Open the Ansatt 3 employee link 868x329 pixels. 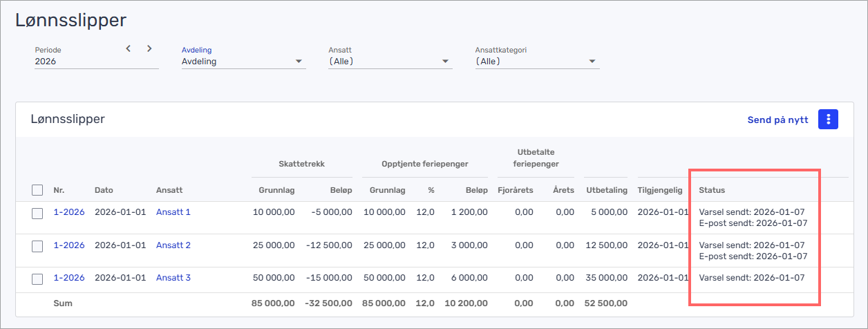(173, 278)
